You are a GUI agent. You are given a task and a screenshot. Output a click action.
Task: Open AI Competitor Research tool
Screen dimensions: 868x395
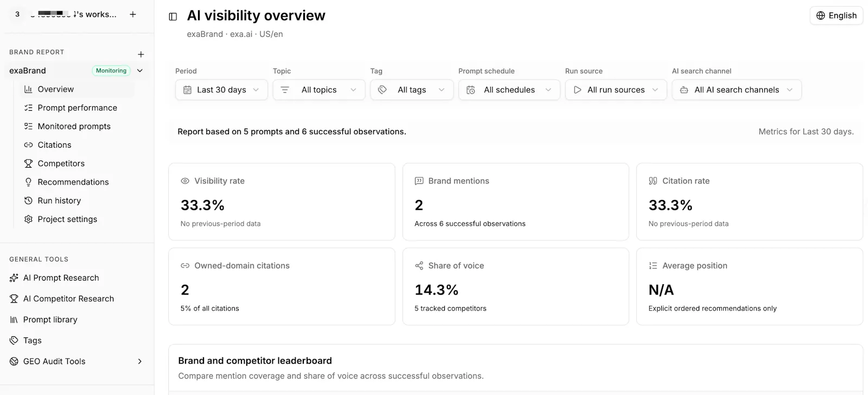tap(77, 299)
